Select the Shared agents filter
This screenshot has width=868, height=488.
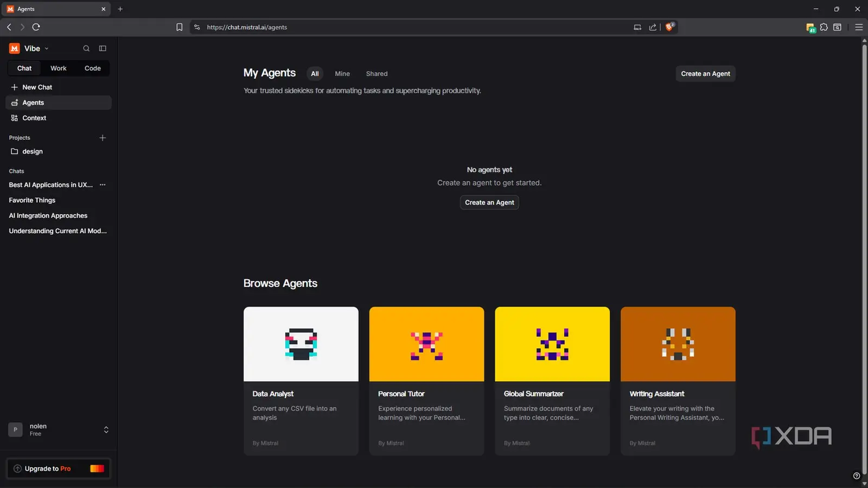point(376,74)
